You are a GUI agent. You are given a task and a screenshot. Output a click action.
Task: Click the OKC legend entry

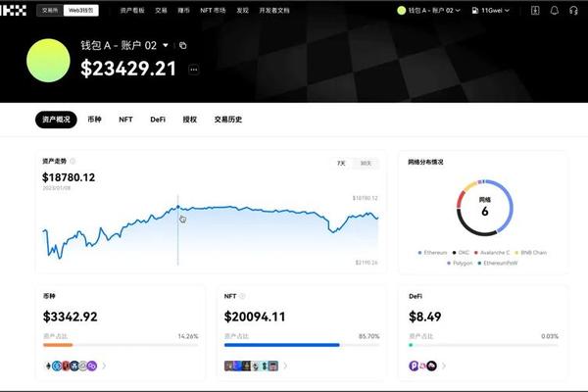(x=461, y=253)
